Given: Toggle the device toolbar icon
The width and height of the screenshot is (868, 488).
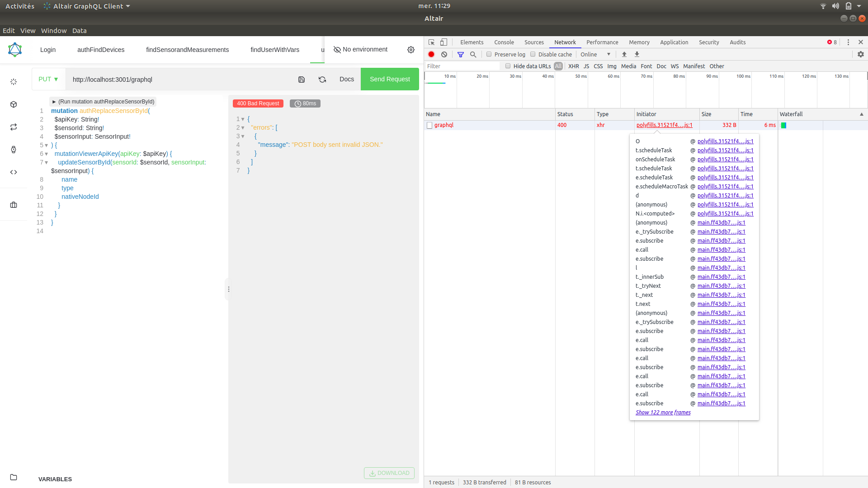Looking at the screenshot, I should click(443, 42).
